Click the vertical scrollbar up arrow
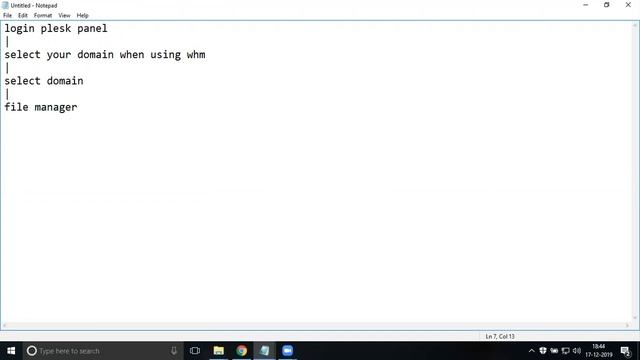Viewport: 640px width, 360px height. coord(635,25)
